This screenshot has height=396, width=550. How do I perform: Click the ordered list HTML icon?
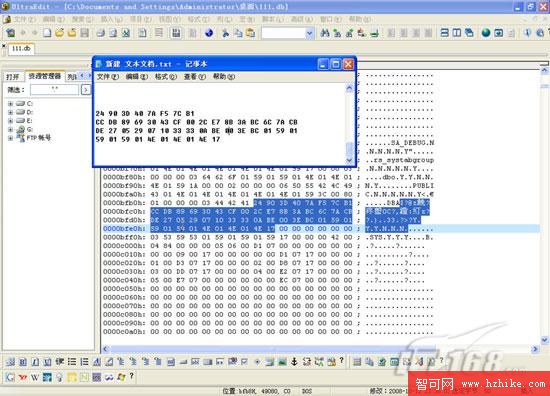pos(84,362)
